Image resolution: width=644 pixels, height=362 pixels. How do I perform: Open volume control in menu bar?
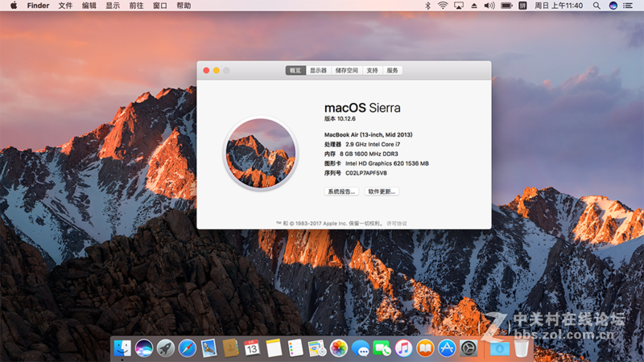click(x=489, y=6)
